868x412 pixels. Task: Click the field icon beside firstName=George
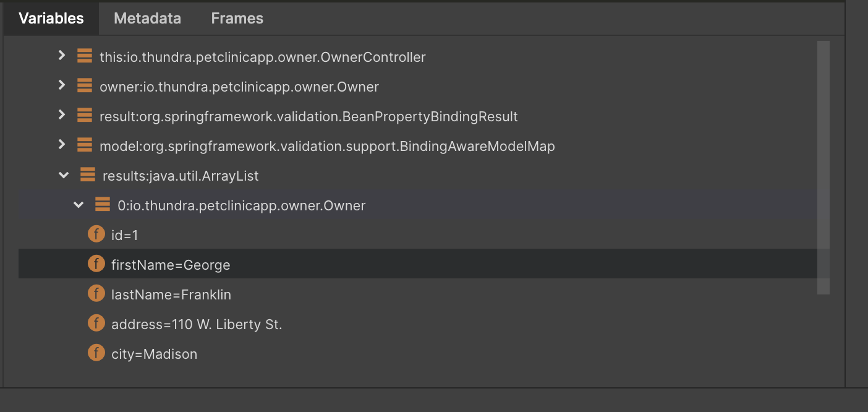pos(96,264)
